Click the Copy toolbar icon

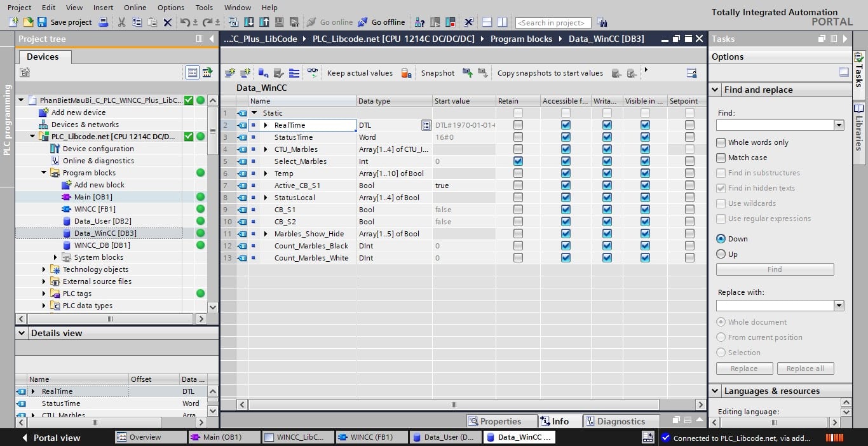(x=137, y=22)
